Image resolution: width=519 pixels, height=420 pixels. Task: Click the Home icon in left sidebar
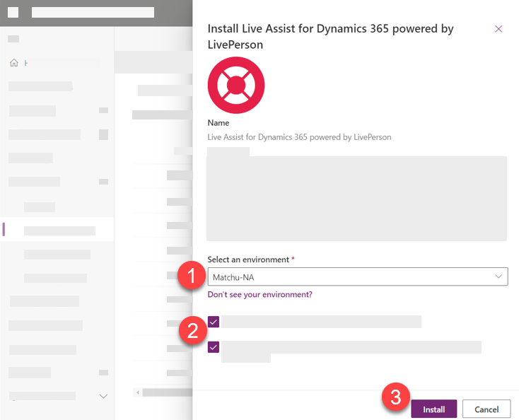14,62
